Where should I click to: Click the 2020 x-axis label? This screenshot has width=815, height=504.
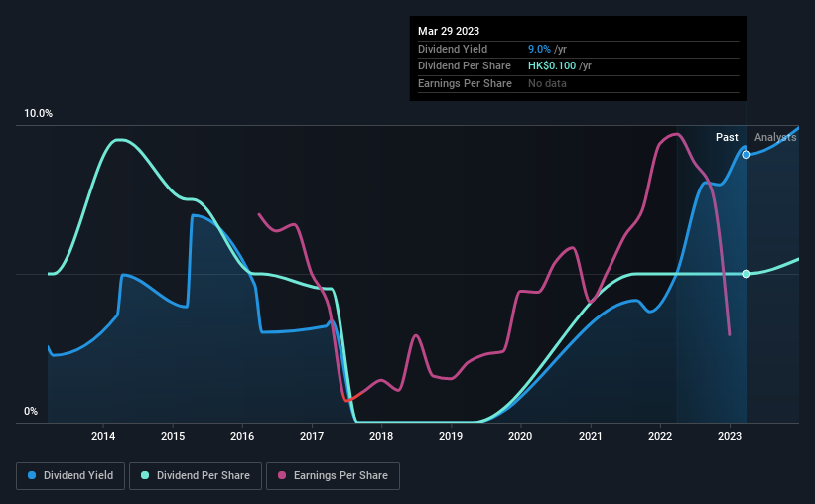click(520, 436)
